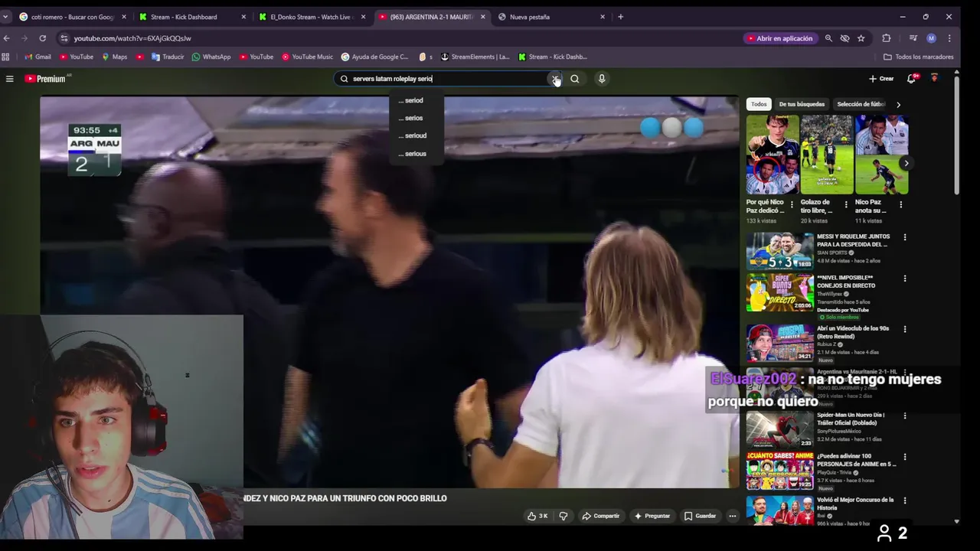Open the YouTube hamburger guide menu
Image resolution: width=980 pixels, height=551 pixels.
(x=9, y=79)
